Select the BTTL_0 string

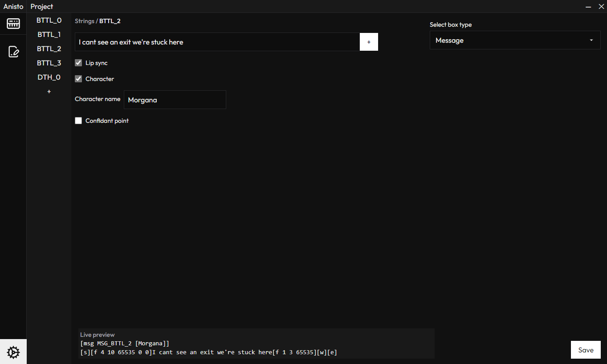pos(49,20)
